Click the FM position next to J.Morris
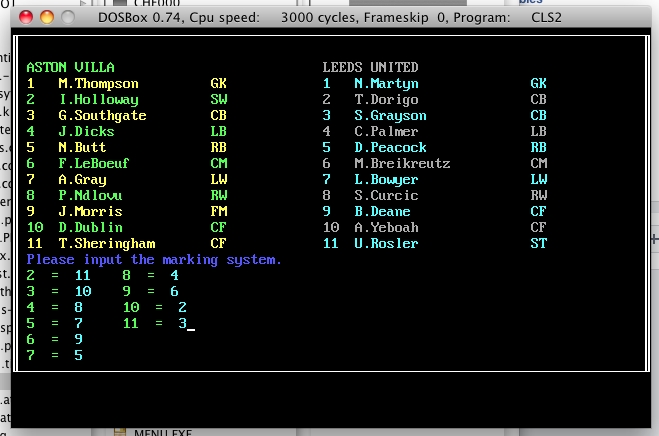 click(219, 211)
